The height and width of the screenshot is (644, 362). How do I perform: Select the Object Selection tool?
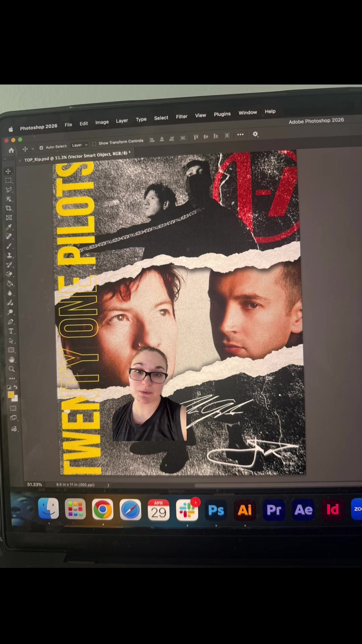point(9,199)
